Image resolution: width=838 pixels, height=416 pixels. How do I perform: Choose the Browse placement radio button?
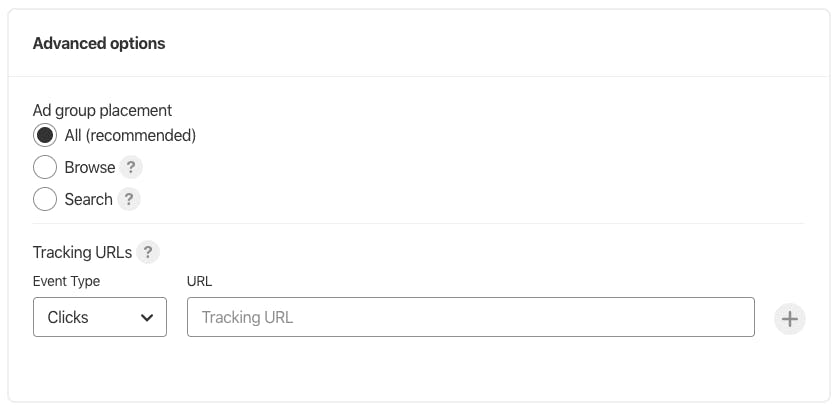click(x=45, y=167)
